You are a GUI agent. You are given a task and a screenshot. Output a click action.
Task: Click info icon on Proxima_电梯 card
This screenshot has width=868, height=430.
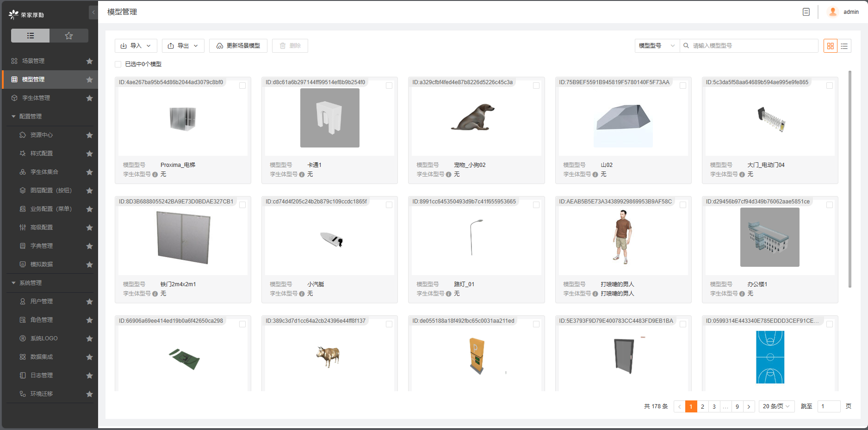pos(155,174)
